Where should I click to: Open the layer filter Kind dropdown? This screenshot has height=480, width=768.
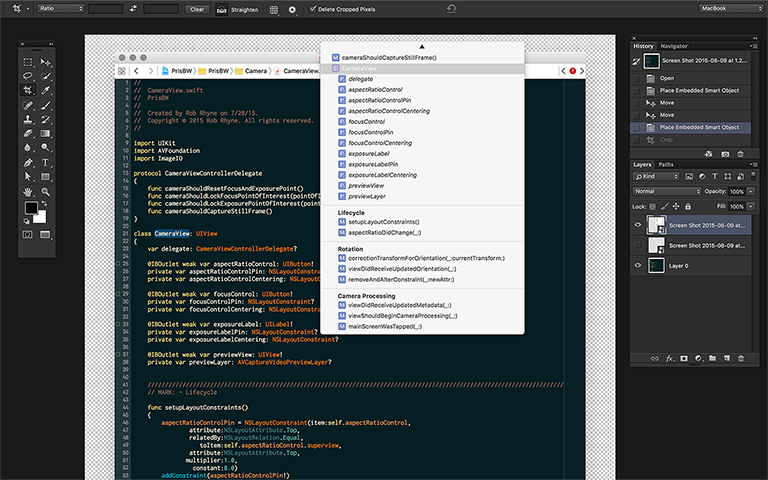coord(656,176)
